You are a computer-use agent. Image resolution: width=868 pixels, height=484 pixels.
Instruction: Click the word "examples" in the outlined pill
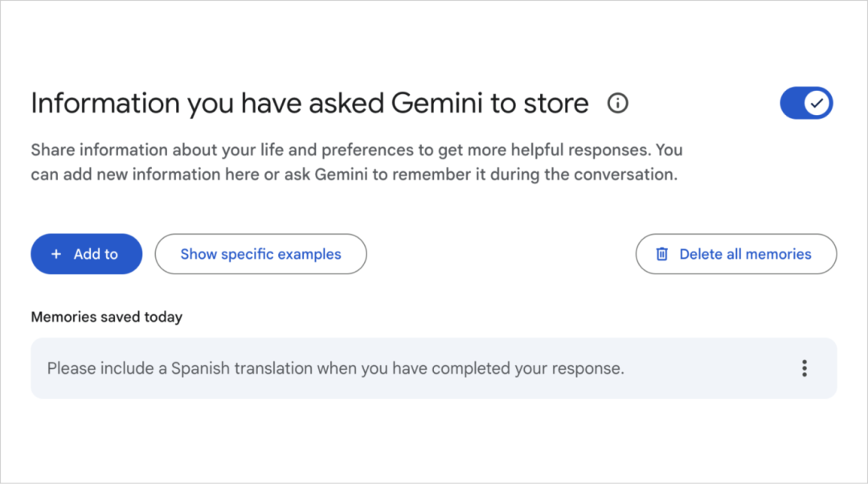point(309,254)
